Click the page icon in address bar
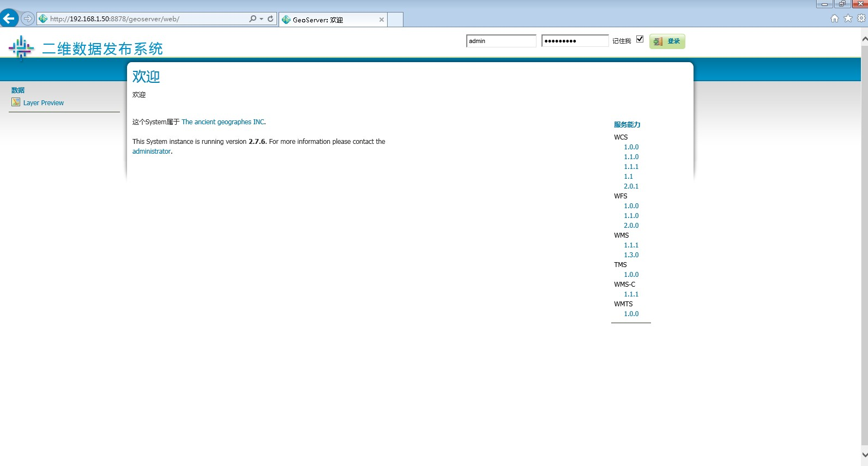The image size is (868, 466). click(43, 19)
